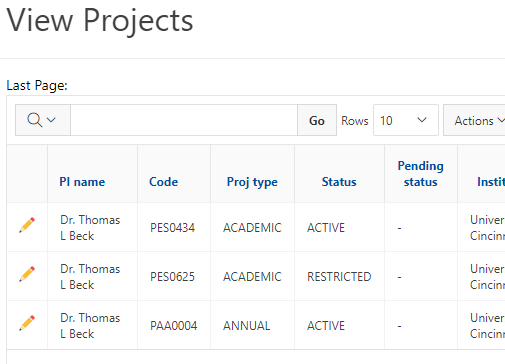Click the Status column header
The height and width of the screenshot is (364, 505).
coord(339,182)
